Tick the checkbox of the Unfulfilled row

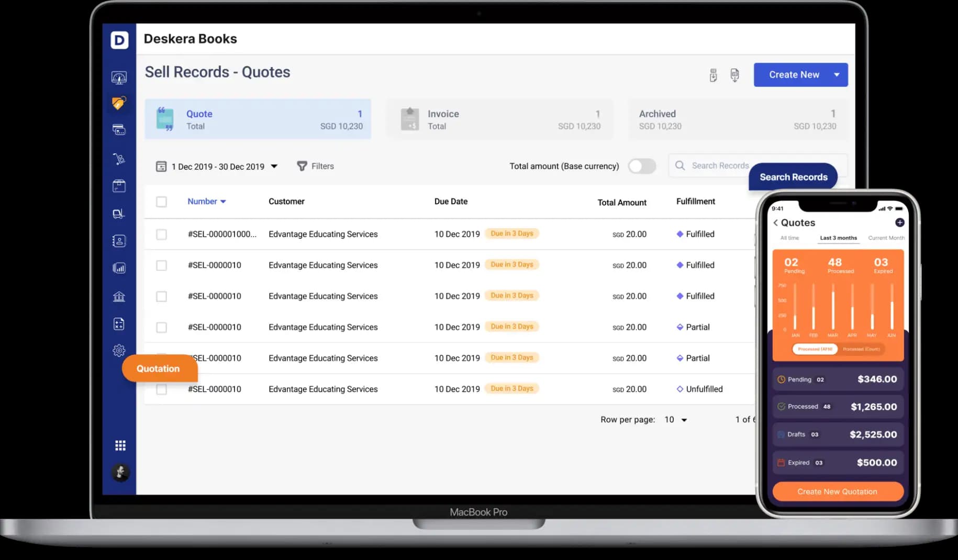tap(162, 389)
